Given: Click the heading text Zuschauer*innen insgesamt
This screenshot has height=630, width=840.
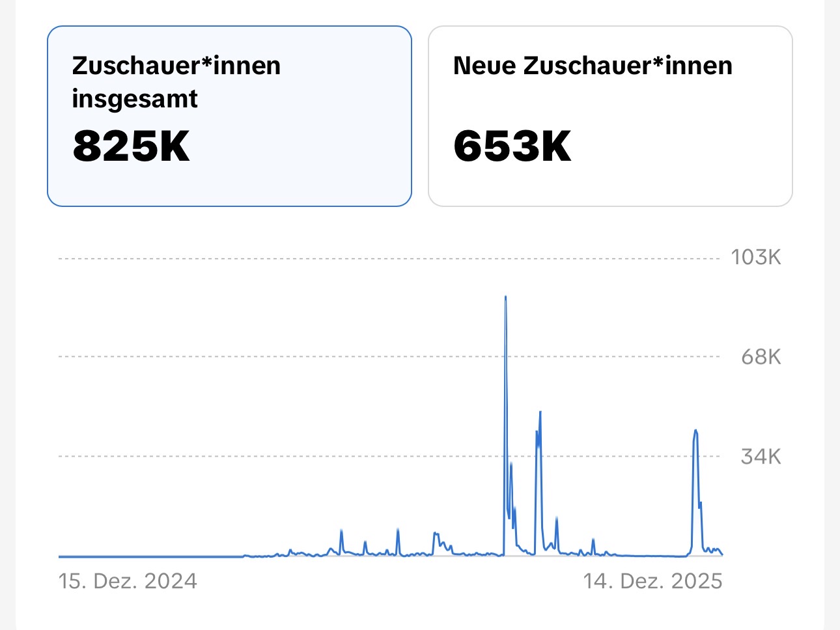Looking at the screenshot, I should (176, 82).
